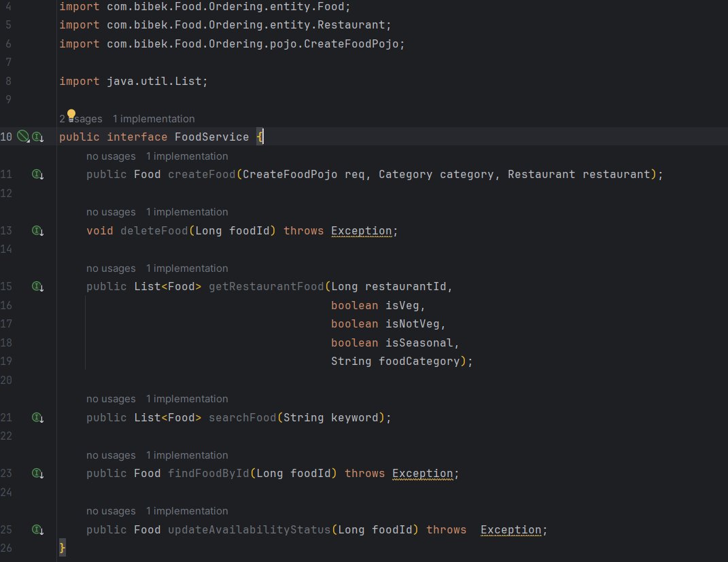This screenshot has height=562, width=728.
Task: Click the implementation gutter icon for deleteFood
Action: click(x=37, y=230)
